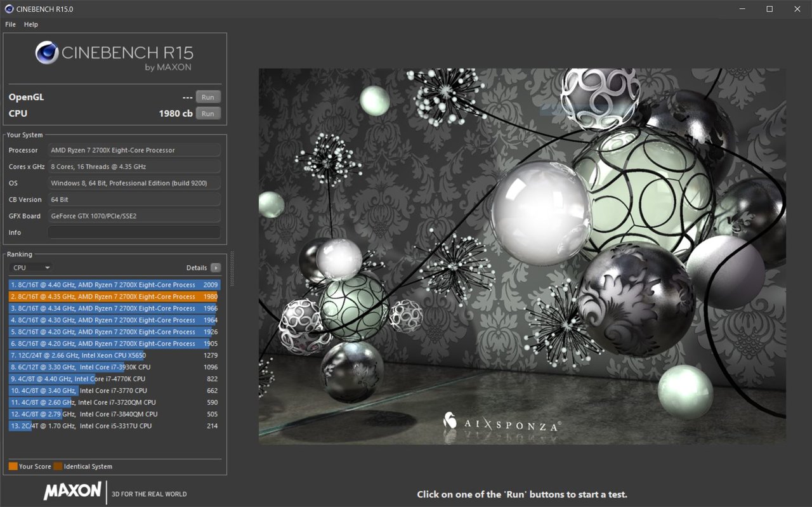Viewport: 812px width, 507px height.
Task: Click the panel splitter handle beside Ranking
Action: tap(232, 269)
